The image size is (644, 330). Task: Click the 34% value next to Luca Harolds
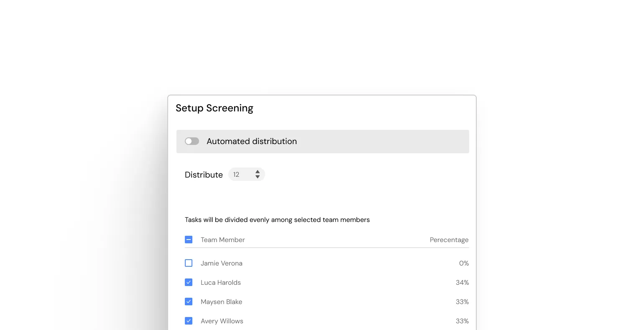tap(462, 282)
